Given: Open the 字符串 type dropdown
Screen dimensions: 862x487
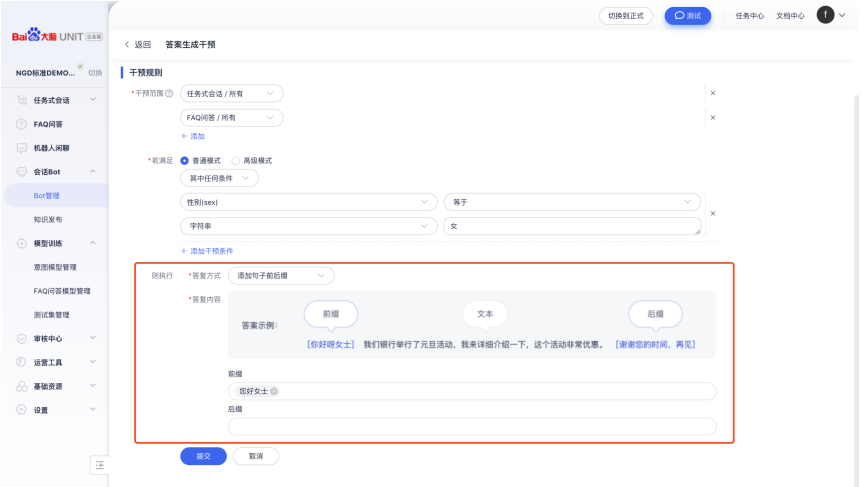Looking at the screenshot, I should point(309,226).
